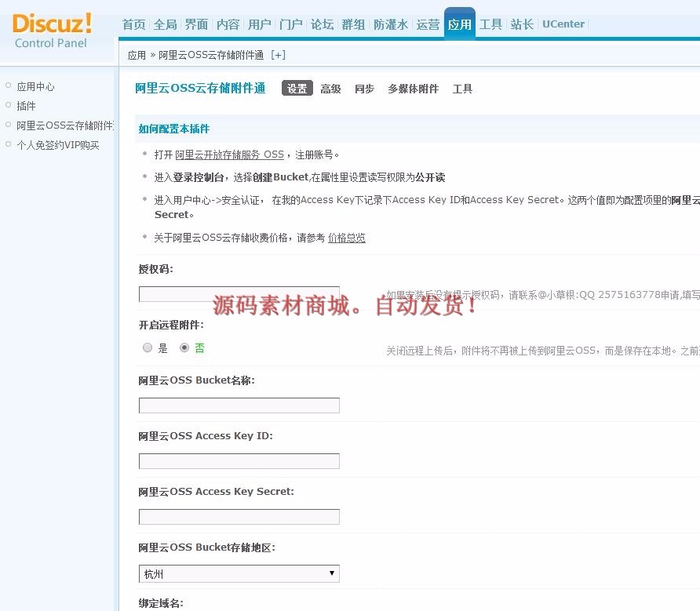Select 否 for 开启远程附件
The height and width of the screenshot is (611, 700).
pyautogui.click(x=184, y=347)
